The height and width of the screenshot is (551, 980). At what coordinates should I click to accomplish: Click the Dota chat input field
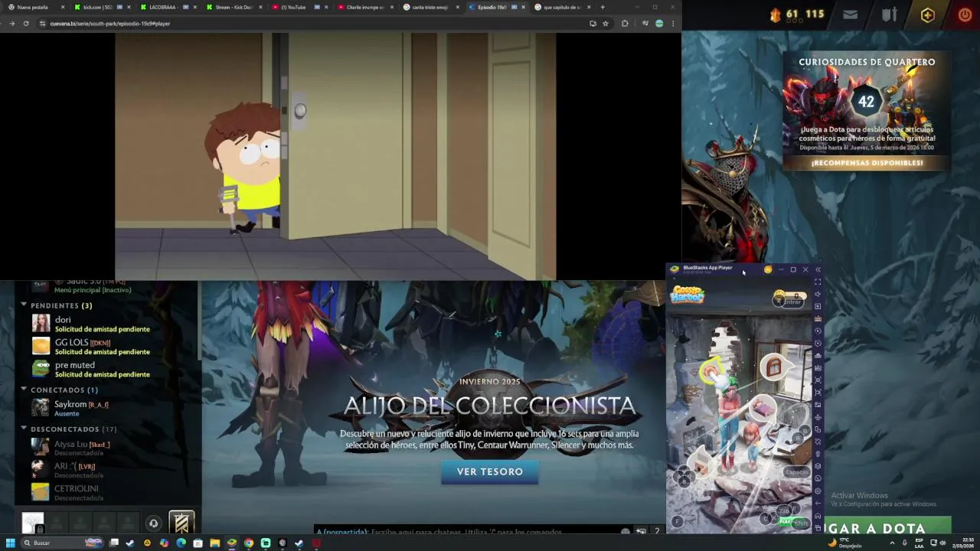(467, 531)
